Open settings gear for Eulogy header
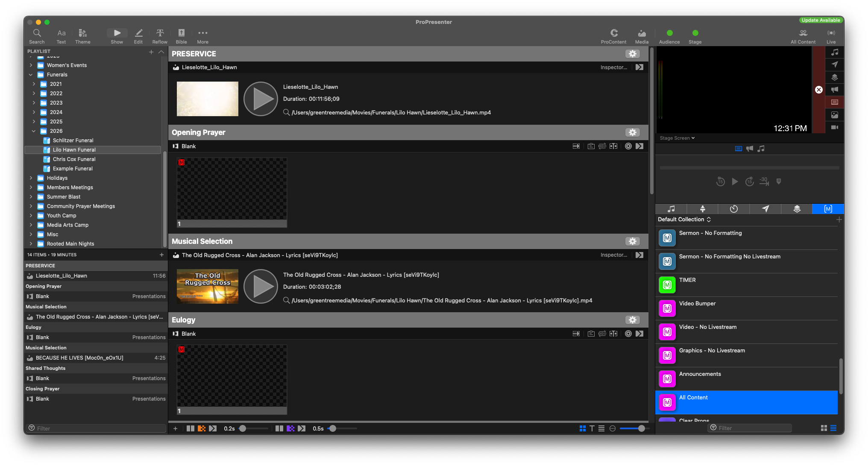868x466 pixels. tap(633, 320)
